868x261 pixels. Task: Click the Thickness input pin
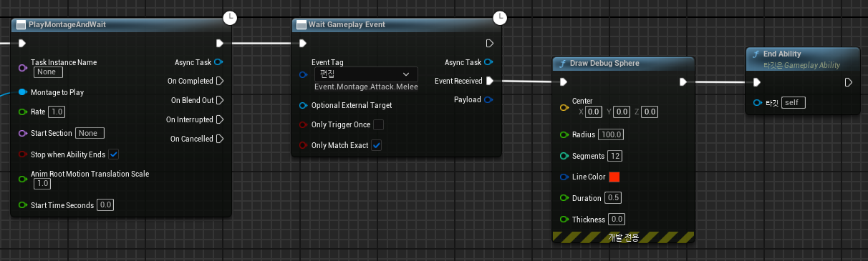tap(564, 219)
